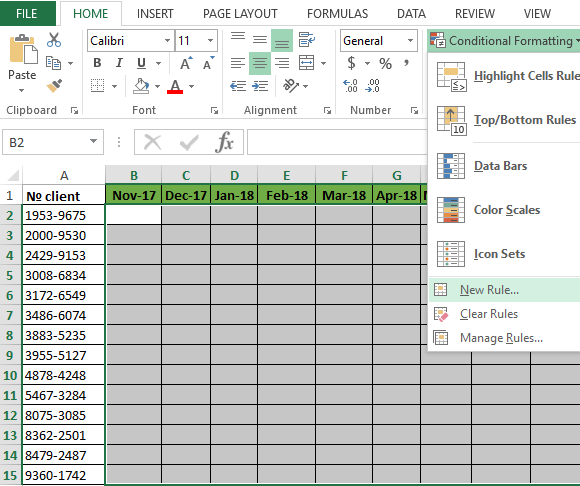
Task: Click Increase Decimal icon
Action: [x=350, y=86]
